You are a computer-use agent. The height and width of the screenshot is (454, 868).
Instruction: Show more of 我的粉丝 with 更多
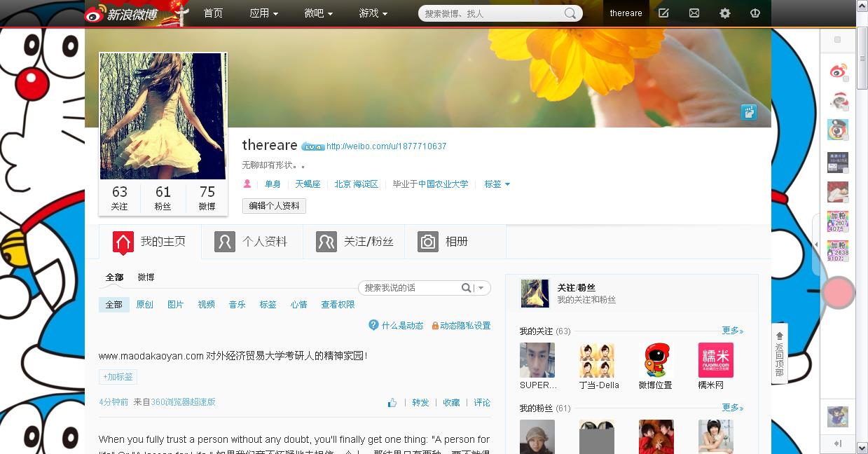coord(733,408)
